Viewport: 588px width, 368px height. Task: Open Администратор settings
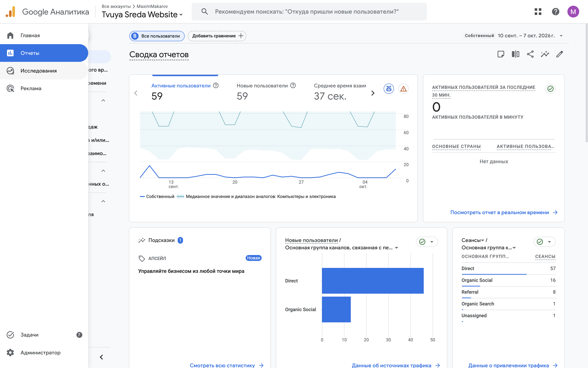[x=44, y=352]
